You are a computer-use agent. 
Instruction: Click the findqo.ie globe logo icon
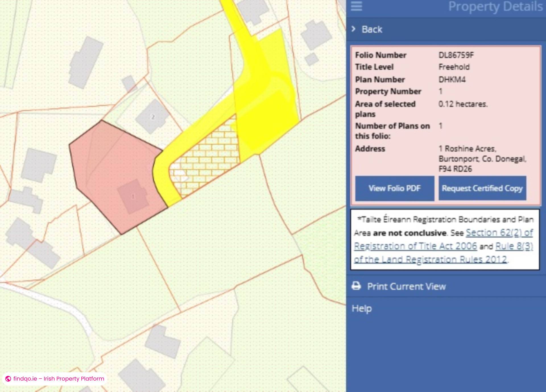(x=8, y=379)
